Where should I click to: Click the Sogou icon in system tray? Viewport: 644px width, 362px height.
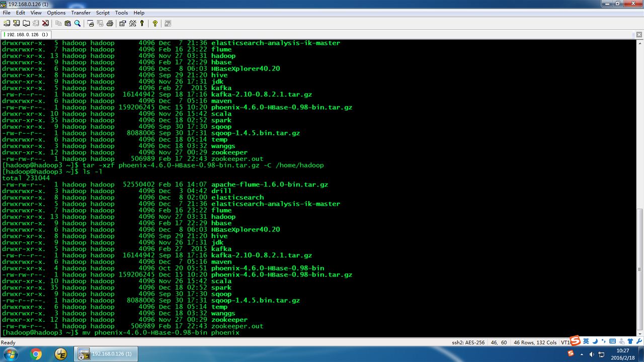point(571,354)
